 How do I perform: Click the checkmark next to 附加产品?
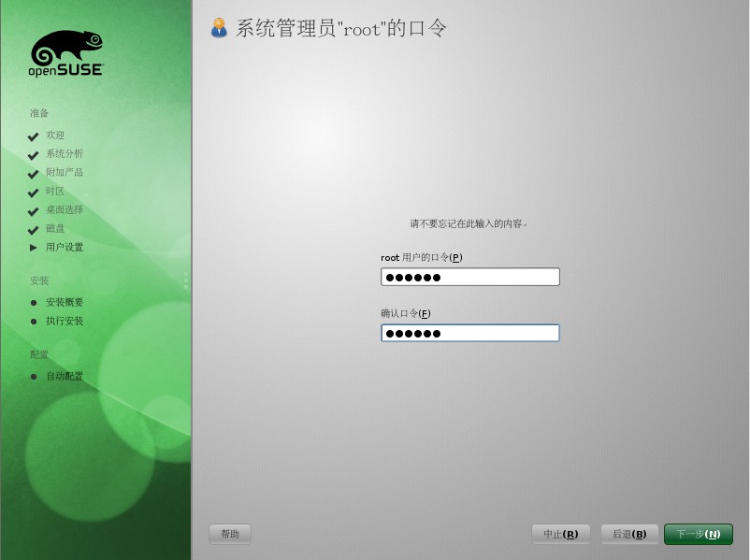(x=33, y=174)
